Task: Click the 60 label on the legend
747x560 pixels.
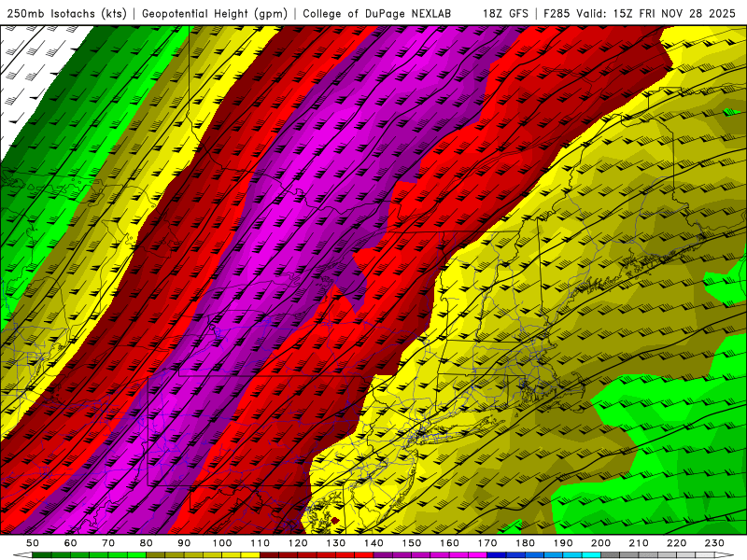Action: pyautogui.click(x=71, y=543)
